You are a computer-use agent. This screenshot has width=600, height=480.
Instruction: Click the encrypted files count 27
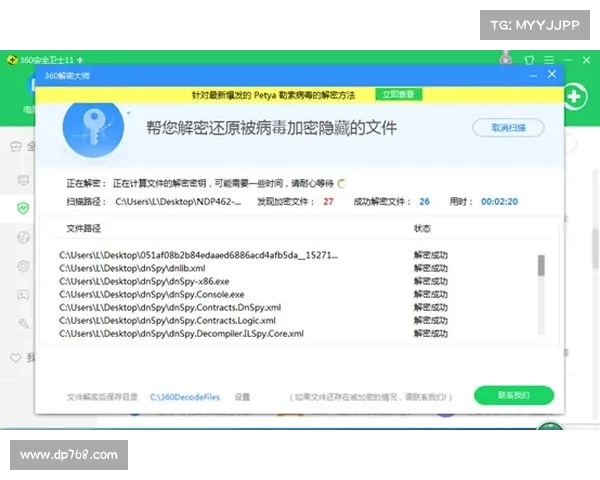click(x=328, y=202)
